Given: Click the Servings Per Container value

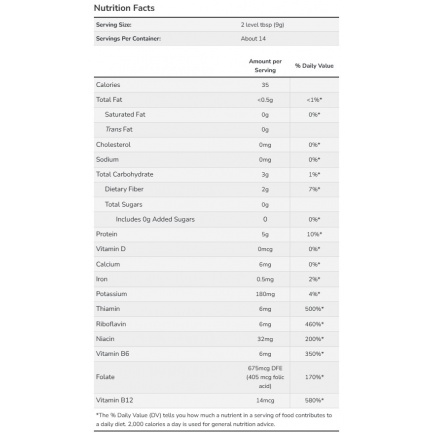Looking at the screenshot, I should point(253,39).
